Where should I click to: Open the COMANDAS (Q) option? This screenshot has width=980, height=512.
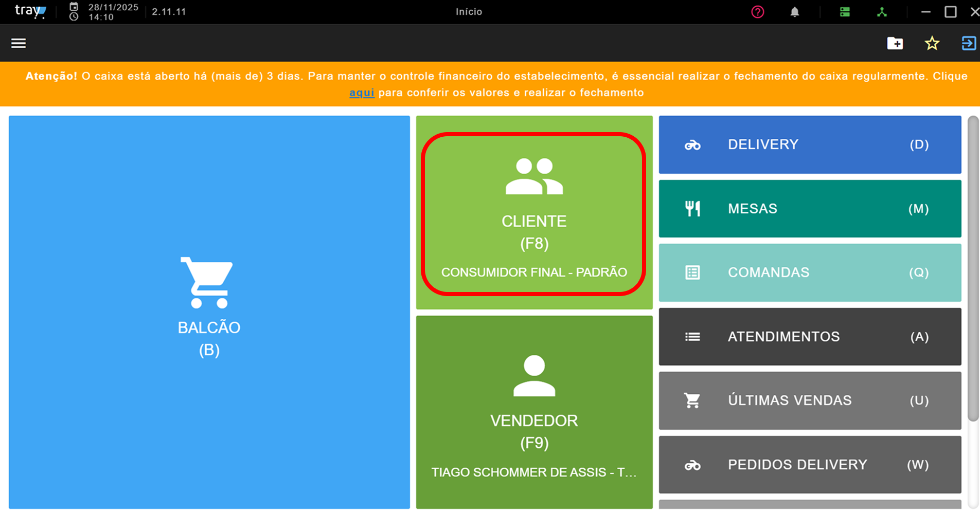[x=810, y=272]
